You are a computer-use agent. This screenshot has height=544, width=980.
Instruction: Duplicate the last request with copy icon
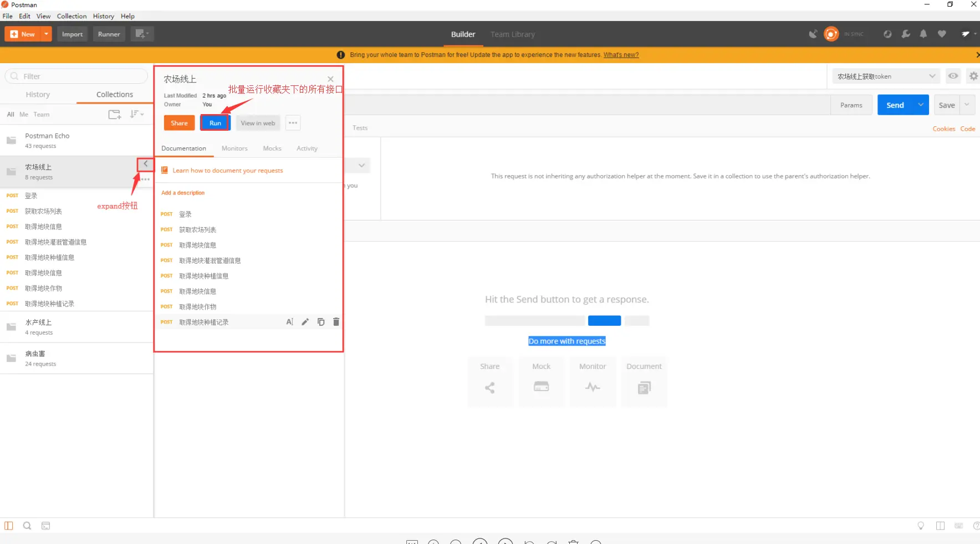tap(321, 322)
